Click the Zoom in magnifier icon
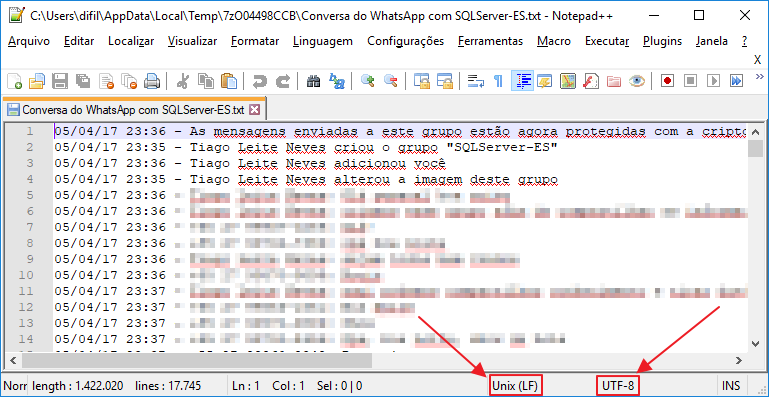Image resolution: width=769 pixels, height=397 pixels. [x=367, y=81]
